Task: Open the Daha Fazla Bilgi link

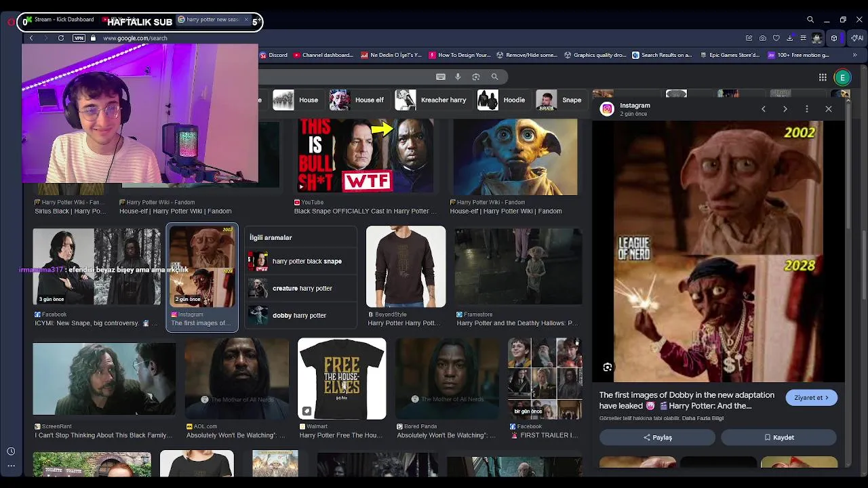Action: tap(703, 418)
